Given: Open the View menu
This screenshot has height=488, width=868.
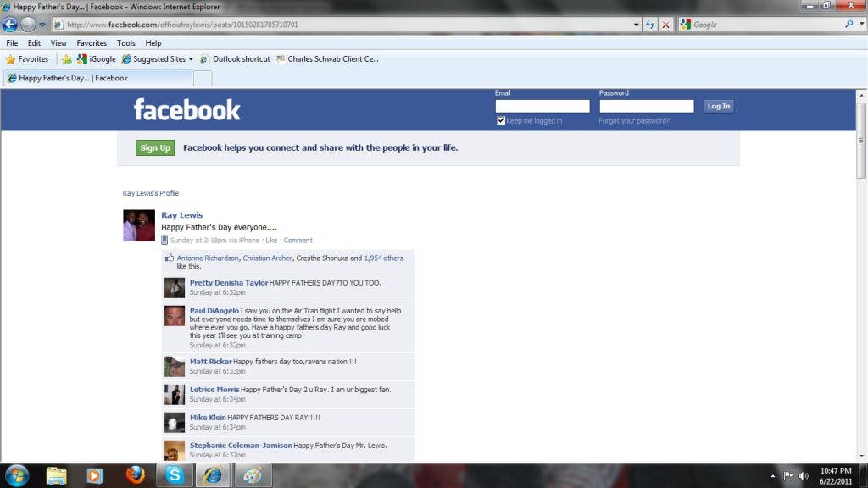Looking at the screenshot, I should [x=58, y=42].
